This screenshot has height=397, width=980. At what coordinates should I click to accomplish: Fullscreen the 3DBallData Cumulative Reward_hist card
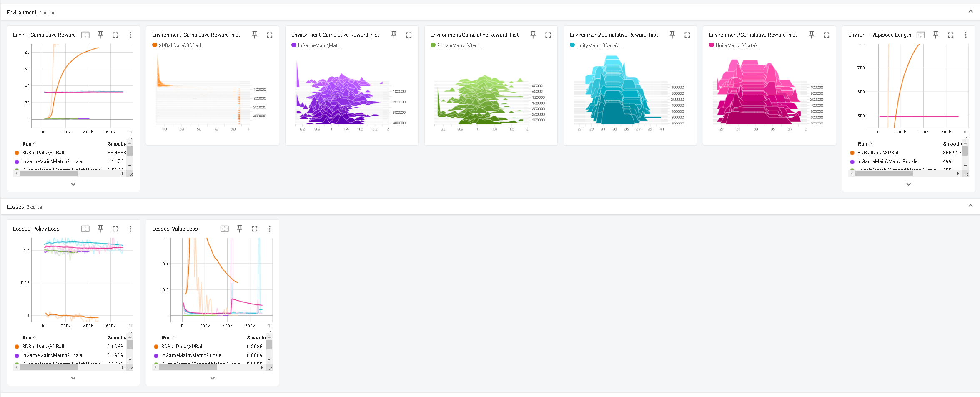[270, 35]
